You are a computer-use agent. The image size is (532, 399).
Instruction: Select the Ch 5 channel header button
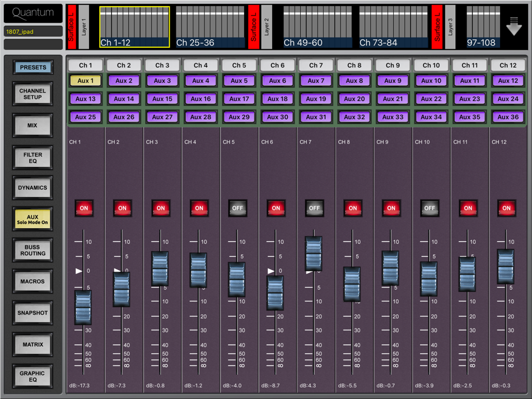(x=239, y=65)
